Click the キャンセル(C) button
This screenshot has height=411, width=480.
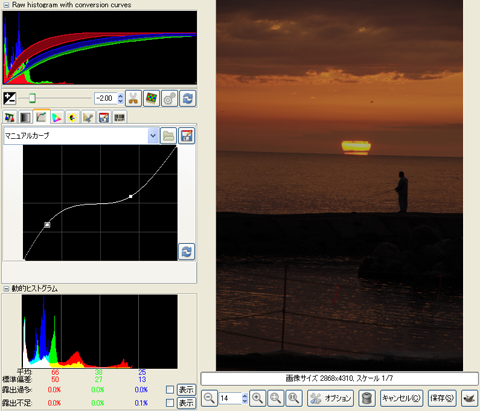[402, 398]
